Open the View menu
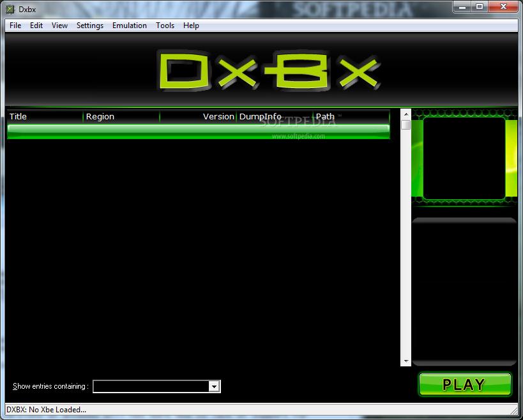 59,26
